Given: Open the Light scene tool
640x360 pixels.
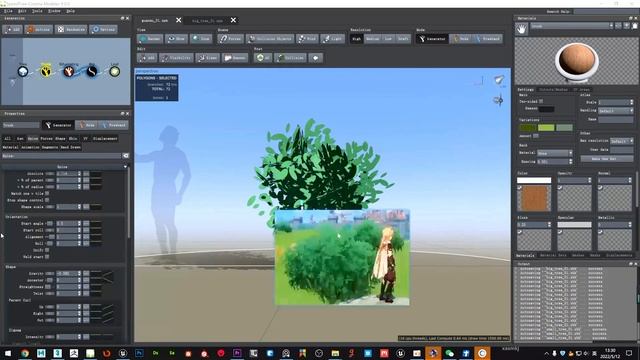Looking at the screenshot, I should pos(333,39).
